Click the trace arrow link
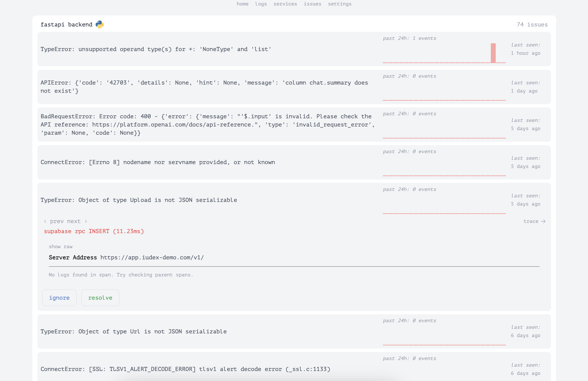588x381 pixels. (534, 221)
